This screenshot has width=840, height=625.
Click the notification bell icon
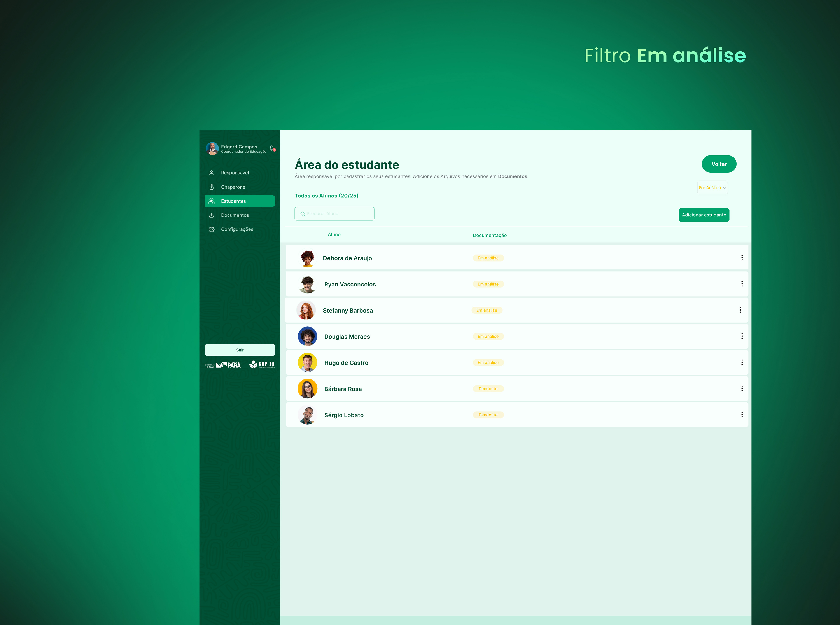click(x=272, y=148)
